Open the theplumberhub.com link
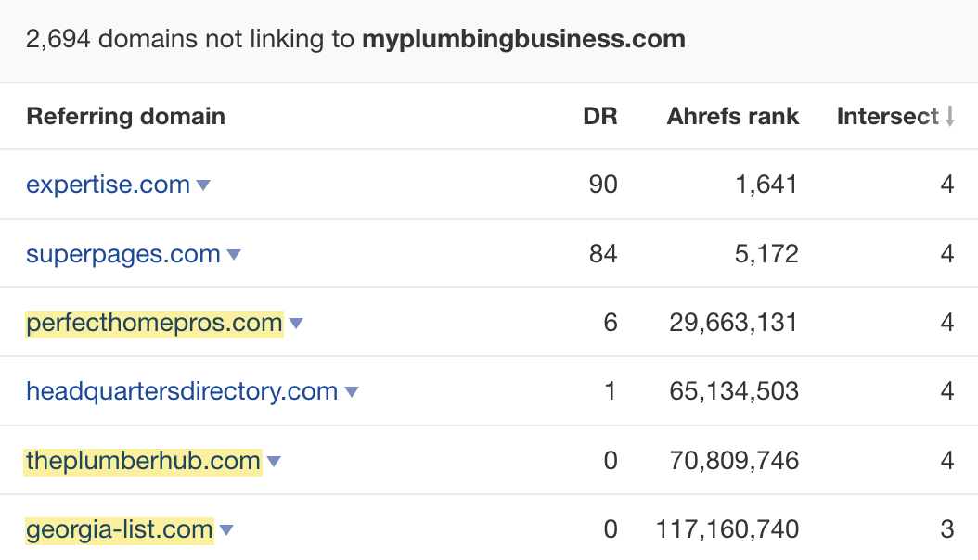The image size is (978, 560). pyautogui.click(x=144, y=460)
